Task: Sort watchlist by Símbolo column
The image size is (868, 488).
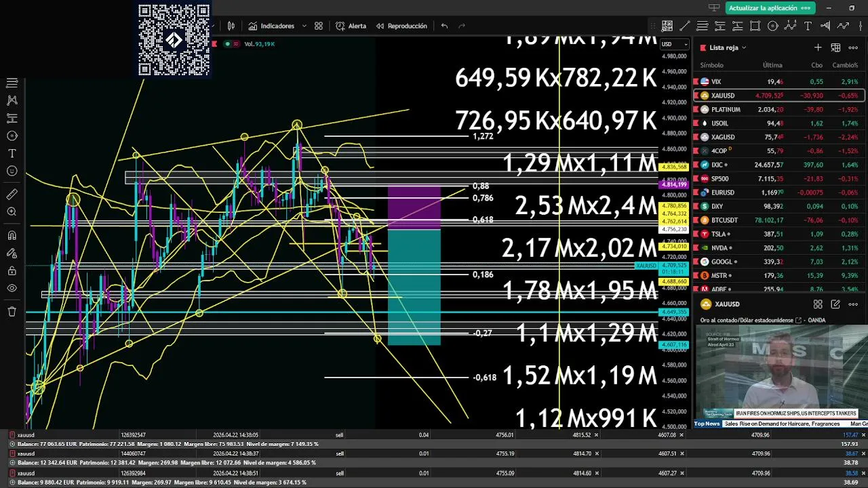Action: 711,65
